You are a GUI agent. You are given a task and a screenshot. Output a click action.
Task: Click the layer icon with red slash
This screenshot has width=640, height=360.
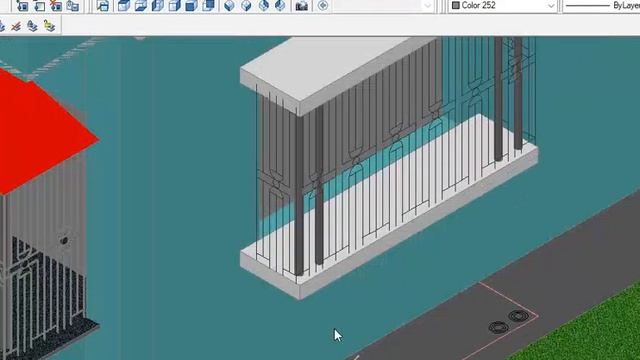16,27
